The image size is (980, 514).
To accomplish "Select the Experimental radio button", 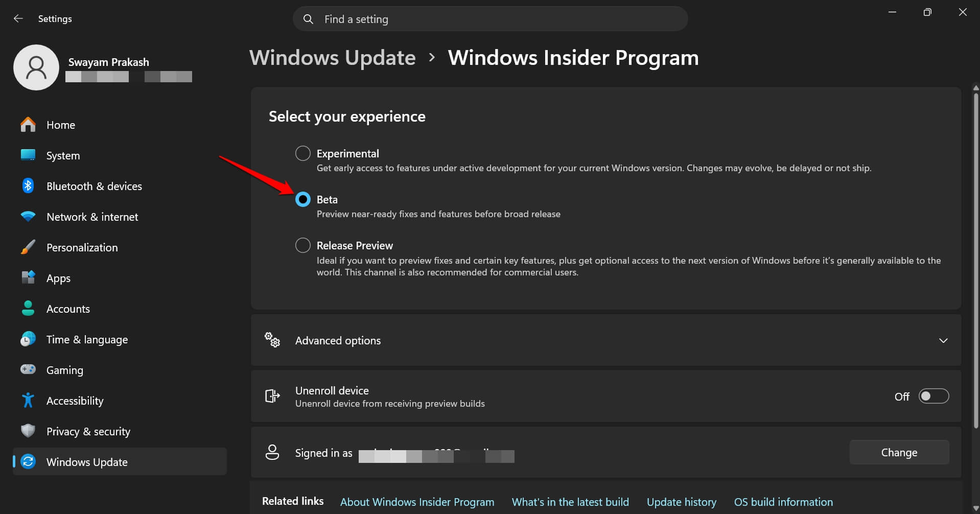I will (303, 153).
